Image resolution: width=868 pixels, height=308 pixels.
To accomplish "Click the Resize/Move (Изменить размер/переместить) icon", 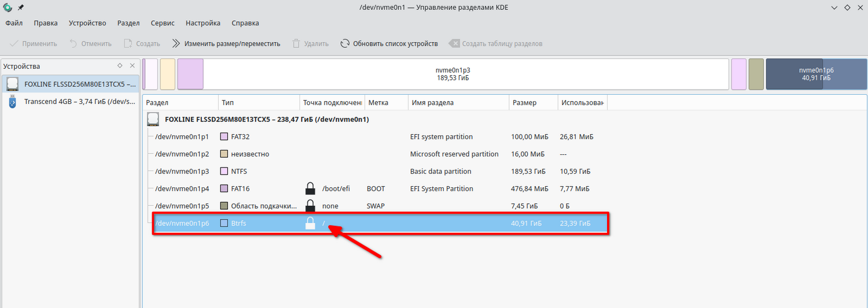I will [176, 43].
